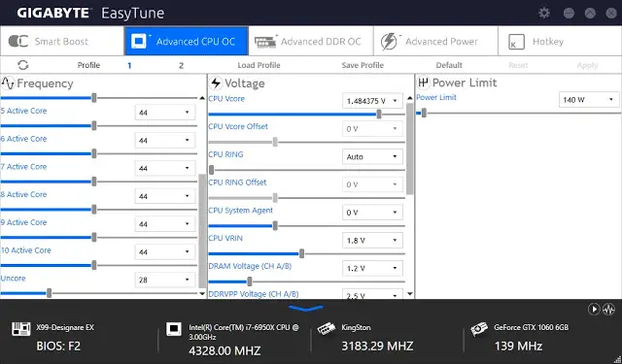
Task: Switch to the Advanced DDR OC tab
Action: pos(311,41)
